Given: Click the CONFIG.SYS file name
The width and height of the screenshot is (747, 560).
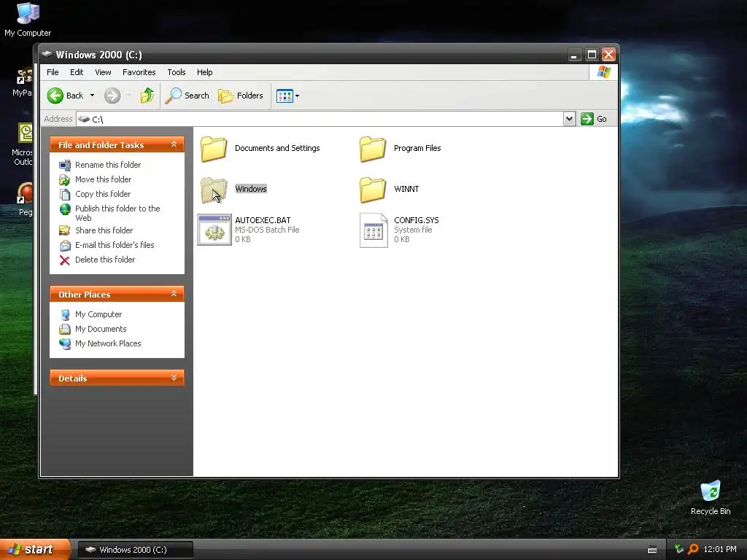Looking at the screenshot, I should click(x=417, y=220).
